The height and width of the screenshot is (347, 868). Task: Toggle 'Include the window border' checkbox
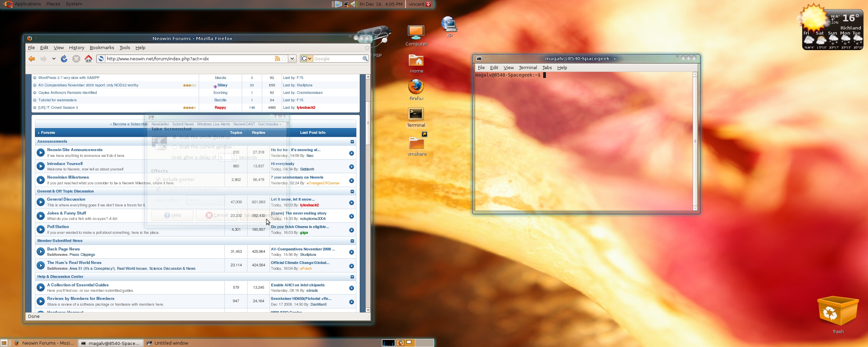coord(158,189)
